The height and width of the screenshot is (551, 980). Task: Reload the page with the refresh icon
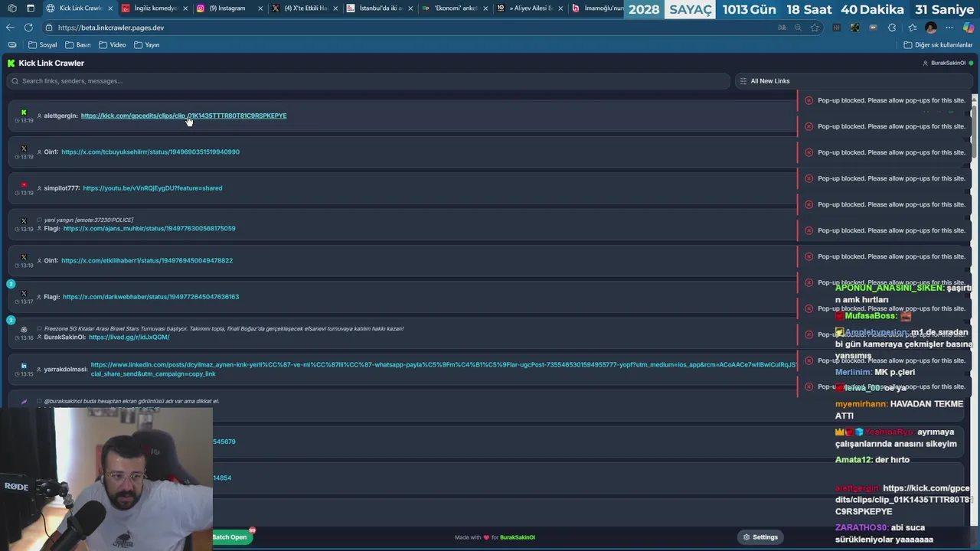click(x=28, y=28)
